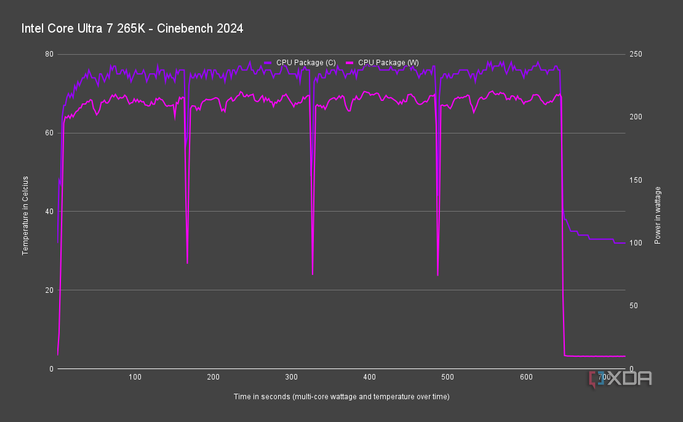Click the right axis value 150
Screen dimensions: 683x422
pyautogui.click(x=636, y=180)
